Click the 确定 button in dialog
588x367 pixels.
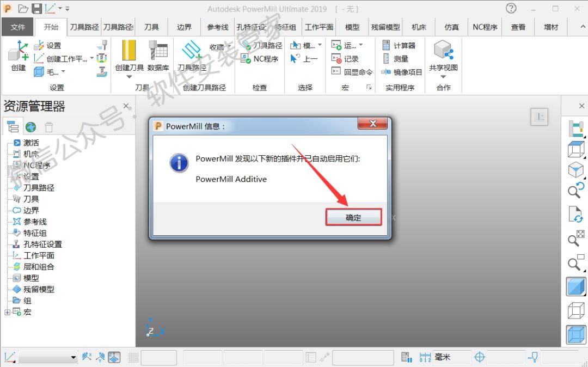pos(353,217)
